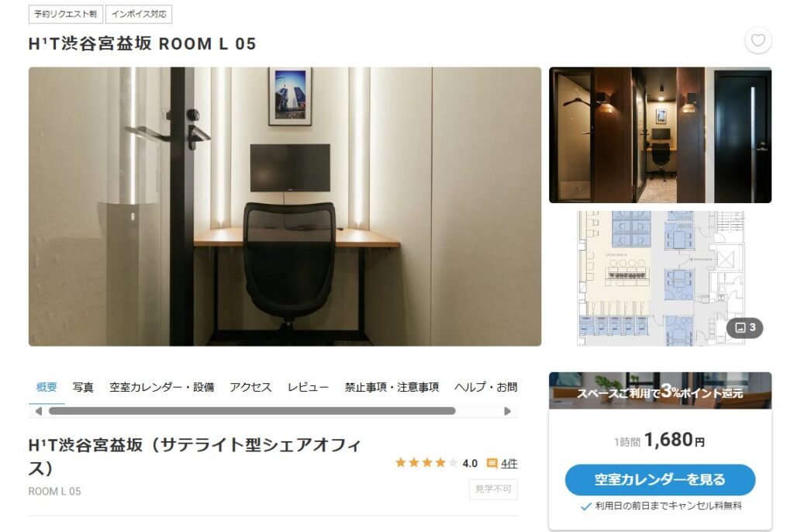This screenshot has height=532, width=794.
Task: Open the main desk room photo
Action: pyautogui.click(x=285, y=206)
